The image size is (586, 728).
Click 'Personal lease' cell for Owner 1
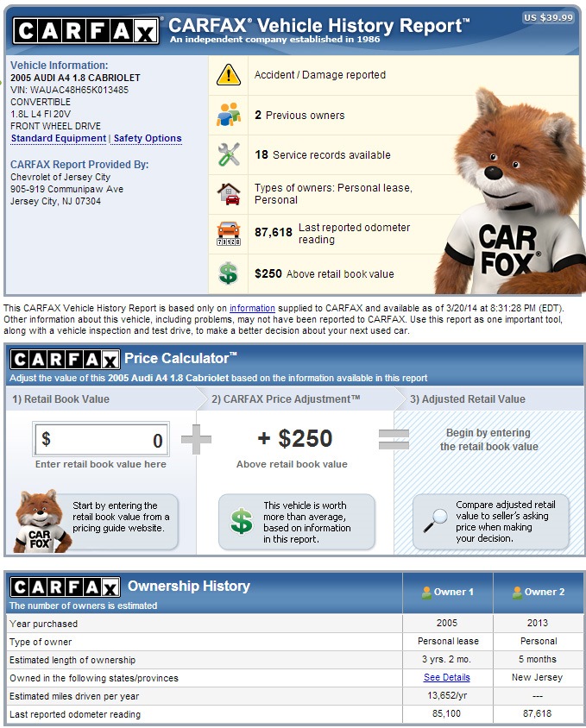[448, 641]
